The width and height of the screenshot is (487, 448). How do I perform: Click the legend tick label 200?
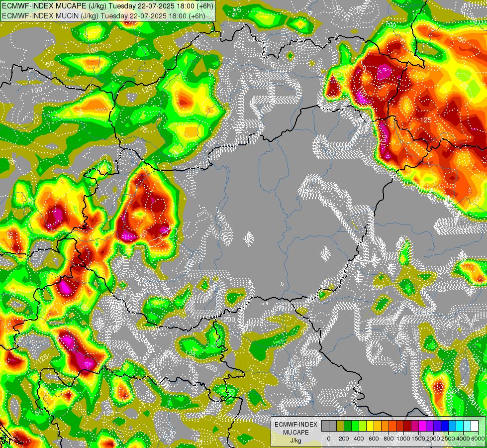tap(344, 439)
